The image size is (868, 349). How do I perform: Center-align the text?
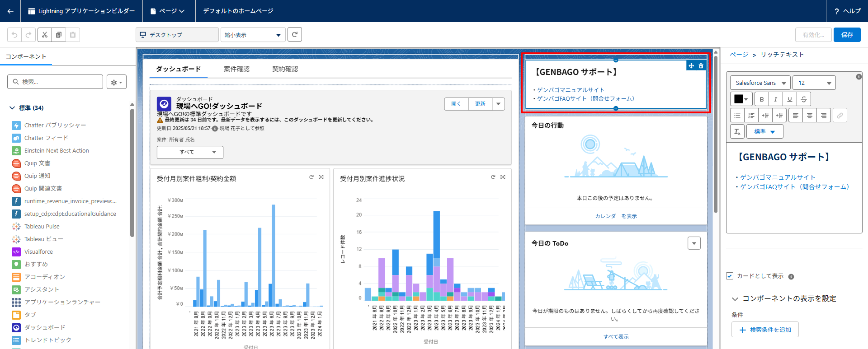(810, 116)
